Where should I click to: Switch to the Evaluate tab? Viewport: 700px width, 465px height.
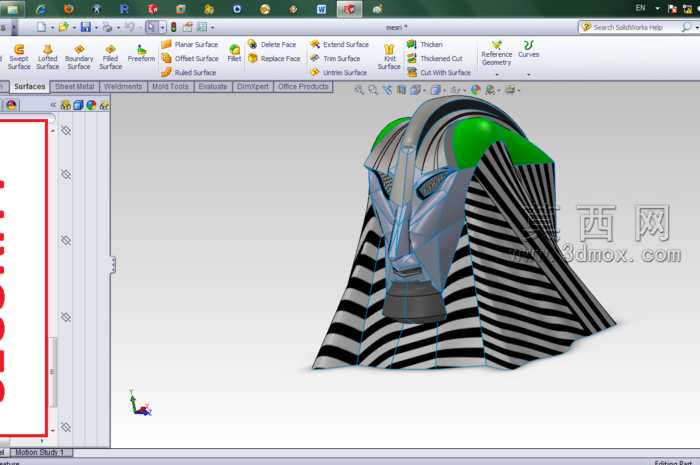[213, 87]
